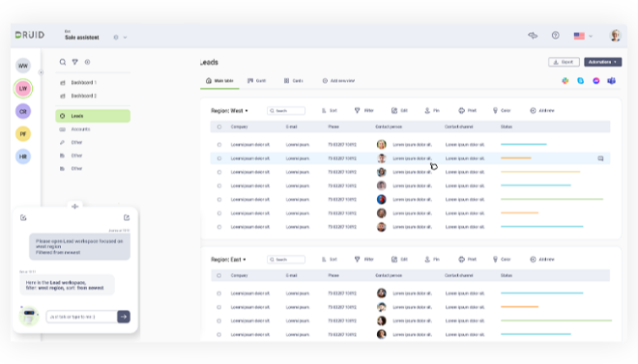Expand the Region: West dropdown

point(229,110)
